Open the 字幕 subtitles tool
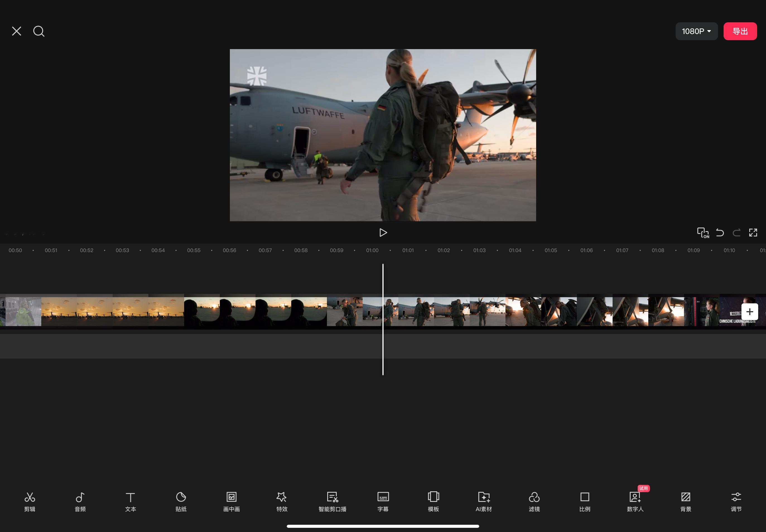766x532 pixels. (x=383, y=502)
